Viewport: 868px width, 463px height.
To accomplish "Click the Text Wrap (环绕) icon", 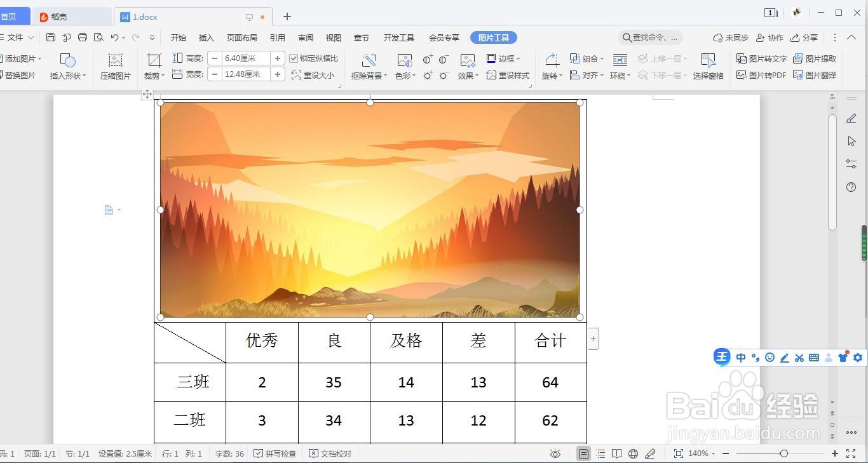I will point(620,60).
